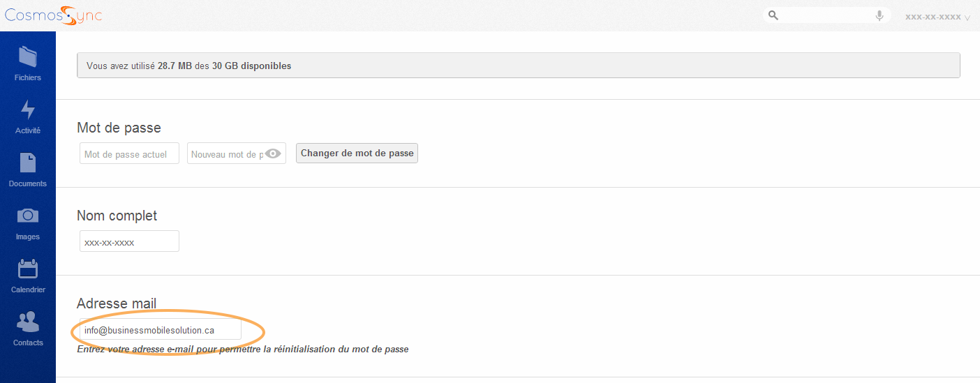Select the Nom complet text field
The height and width of the screenshot is (383, 980).
pos(129,241)
